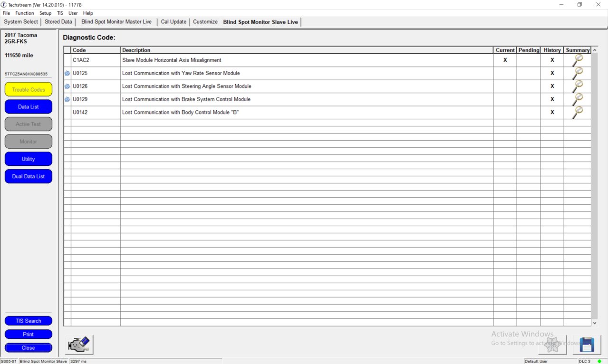608x364 pixels.
Task: Click the History column header
Action: click(x=552, y=50)
